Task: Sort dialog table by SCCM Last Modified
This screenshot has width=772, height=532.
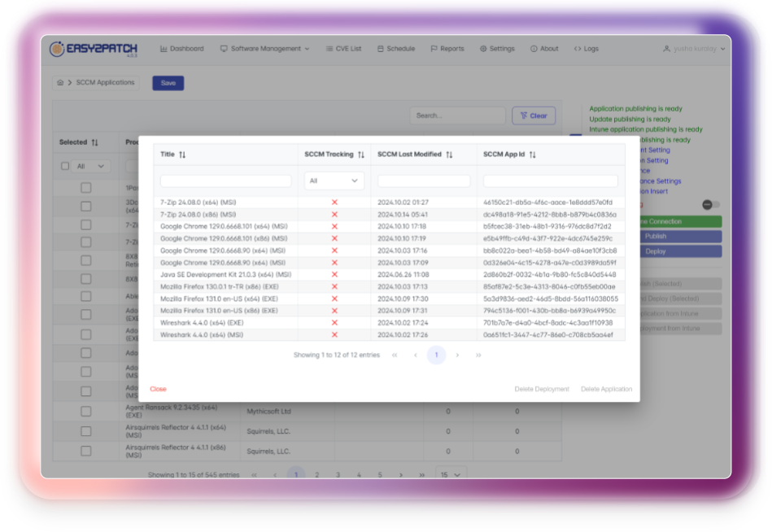Action: click(449, 155)
